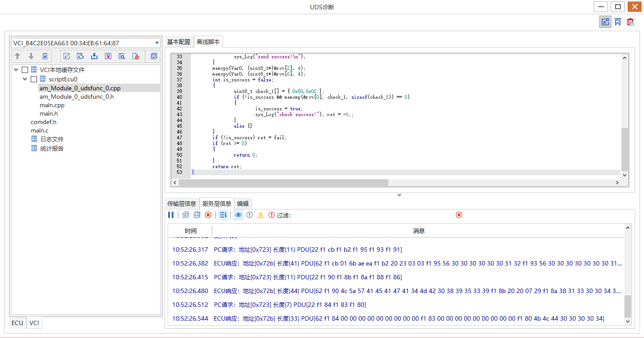Toggle the eye visibility icon in log toolbar

pyautogui.click(x=238, y=215)
